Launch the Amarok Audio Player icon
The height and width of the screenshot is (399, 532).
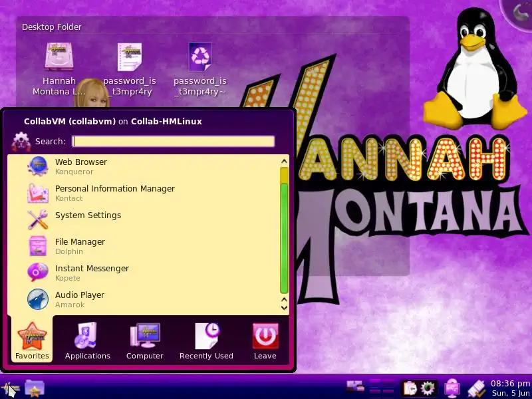click(38, 299)
